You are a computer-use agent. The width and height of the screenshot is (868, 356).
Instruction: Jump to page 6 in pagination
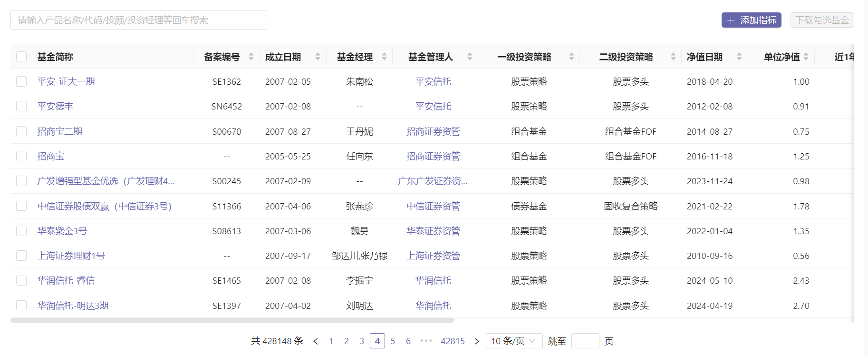click(408, 341)
